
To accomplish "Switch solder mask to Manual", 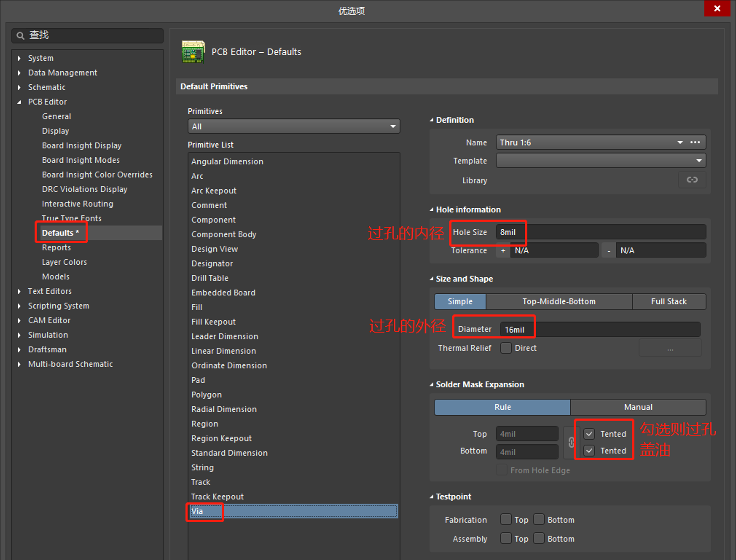I will tap(638, 407).
